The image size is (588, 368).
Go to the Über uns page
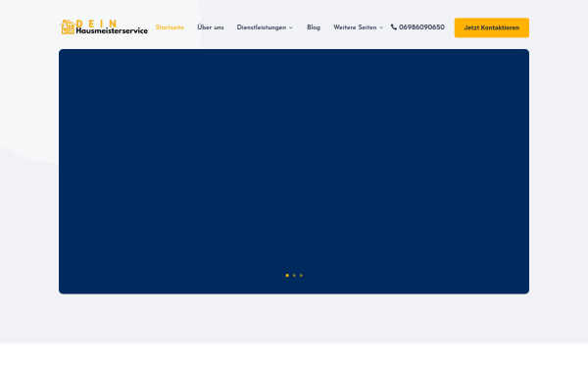[x=211, y=27]
